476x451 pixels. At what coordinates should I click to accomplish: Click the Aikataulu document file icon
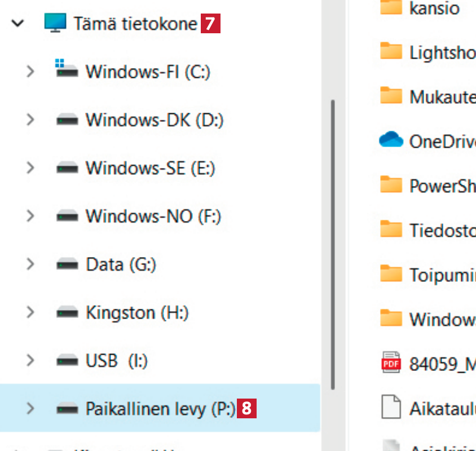tap(390, 407)
